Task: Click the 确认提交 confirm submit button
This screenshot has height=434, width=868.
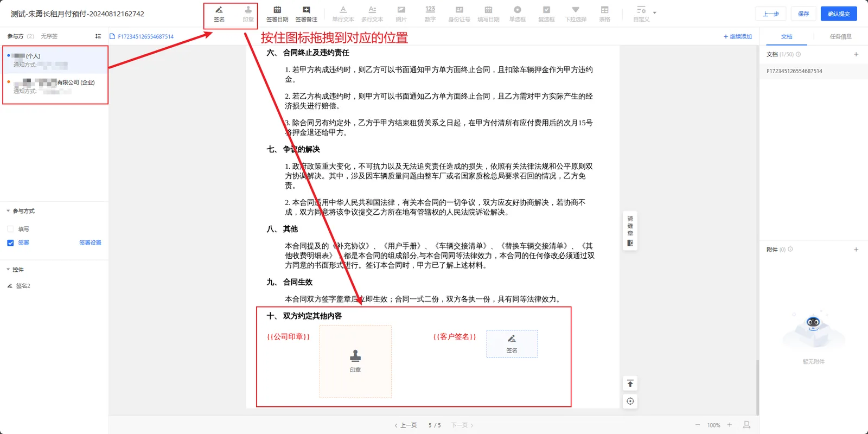Action: (x=839, y=14)
